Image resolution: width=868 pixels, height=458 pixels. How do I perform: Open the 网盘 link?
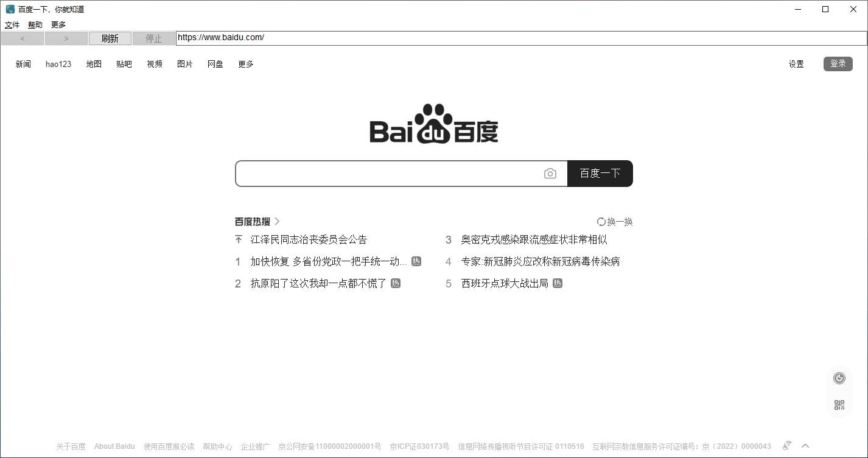(x=215, y=64)
